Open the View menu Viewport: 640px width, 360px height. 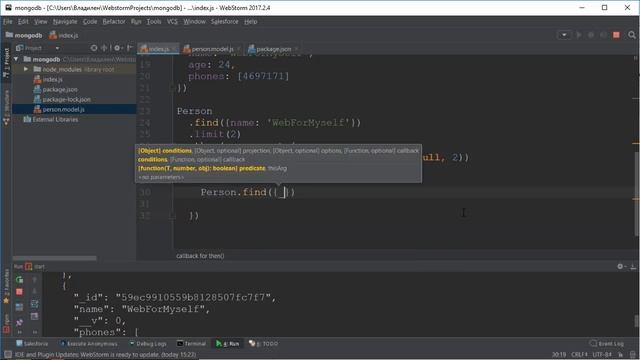coord(40,22)
